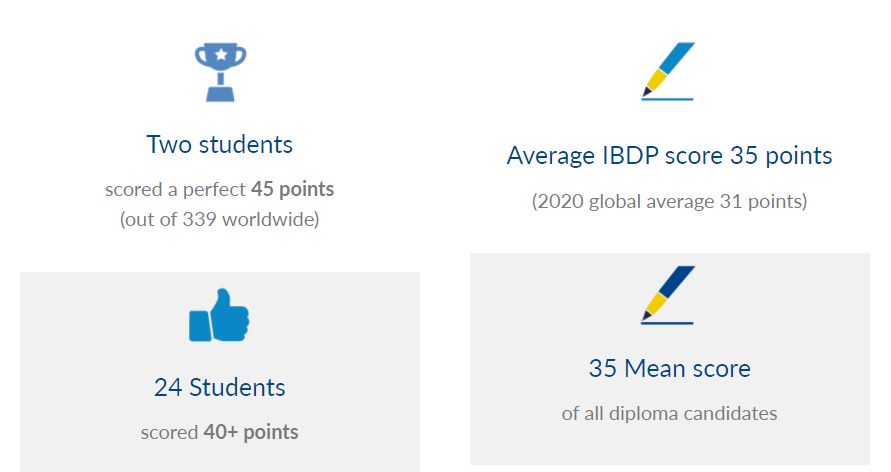The height and width of the screenshot is (472, 891).
Task: Select the "Two students" heading
Action: tap(220, 144)
